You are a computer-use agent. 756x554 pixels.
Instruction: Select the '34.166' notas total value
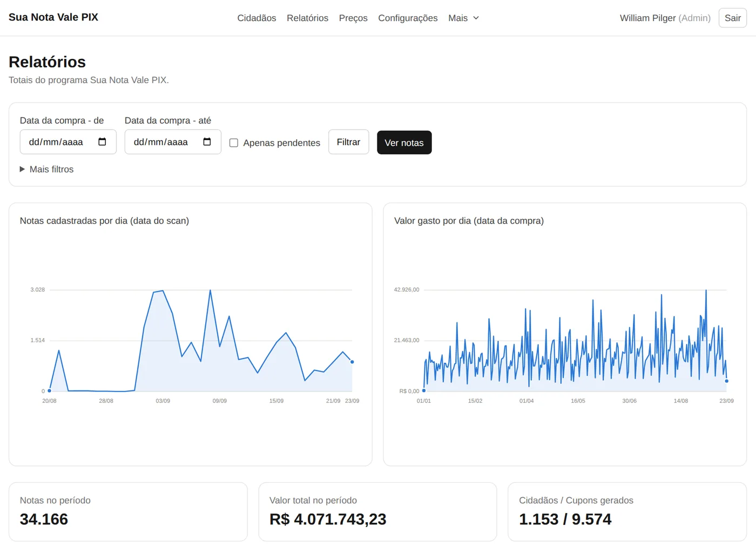tap(44, 519)
